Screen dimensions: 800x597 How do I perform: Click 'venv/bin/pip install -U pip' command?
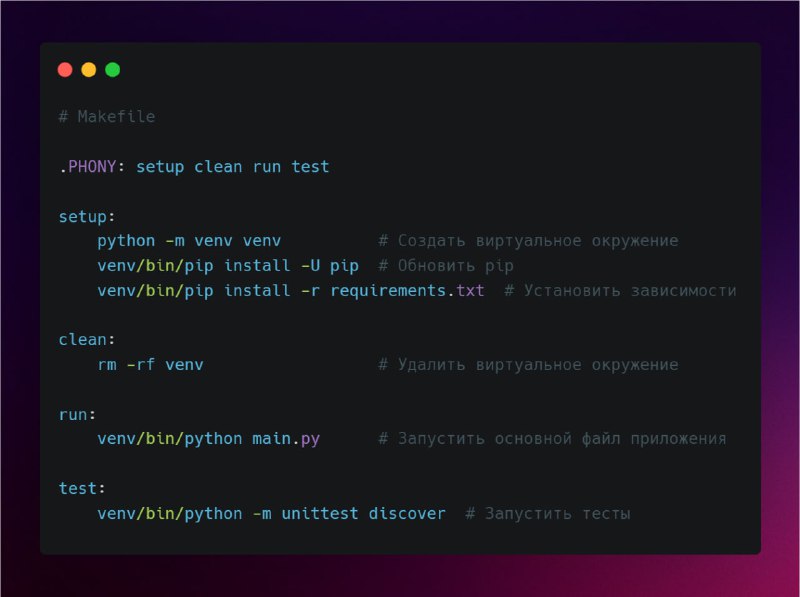click(228, 266)
